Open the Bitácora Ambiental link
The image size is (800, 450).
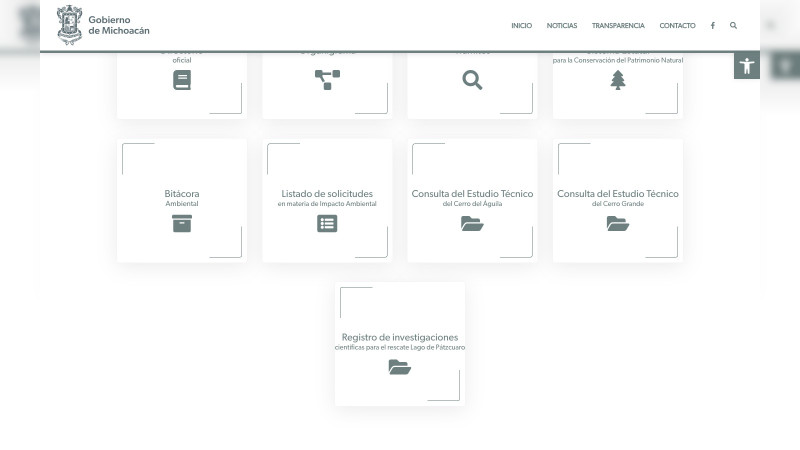pyautogui.click(x=182, y=198)
